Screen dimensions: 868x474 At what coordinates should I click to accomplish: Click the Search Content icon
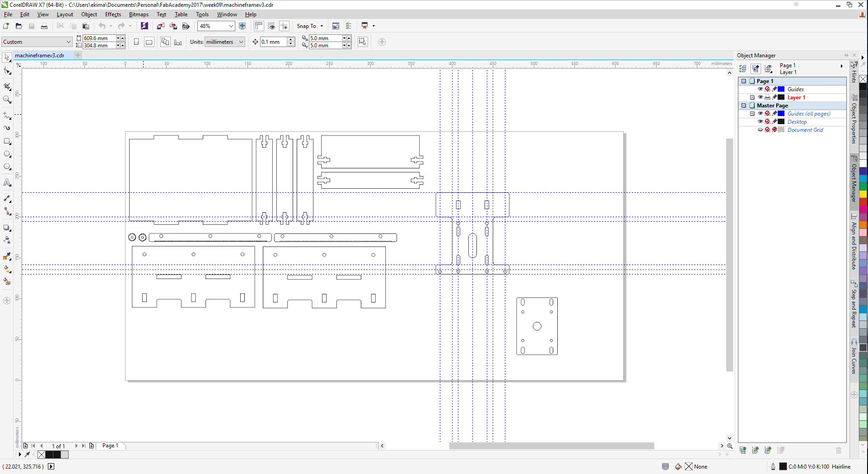point(144,26)
